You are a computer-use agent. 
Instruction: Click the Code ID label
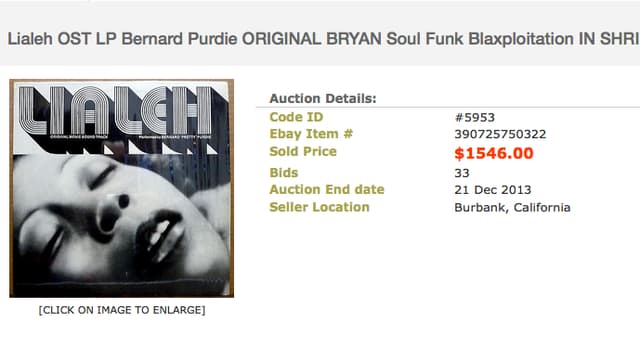296,117
